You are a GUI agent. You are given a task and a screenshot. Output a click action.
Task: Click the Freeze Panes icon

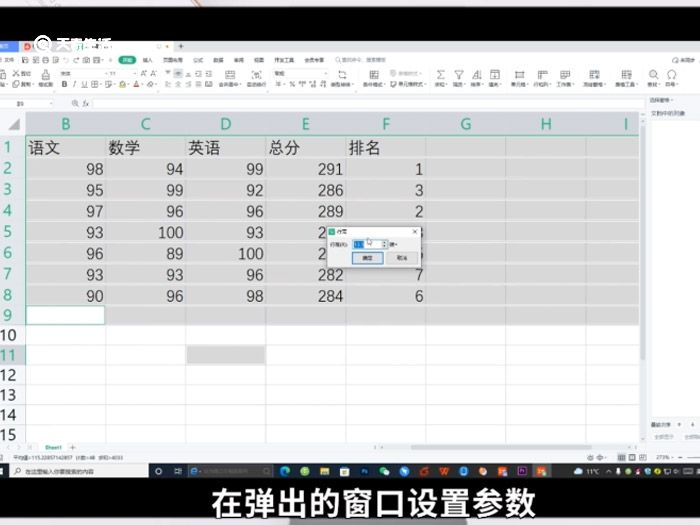(x=594, y=75)
